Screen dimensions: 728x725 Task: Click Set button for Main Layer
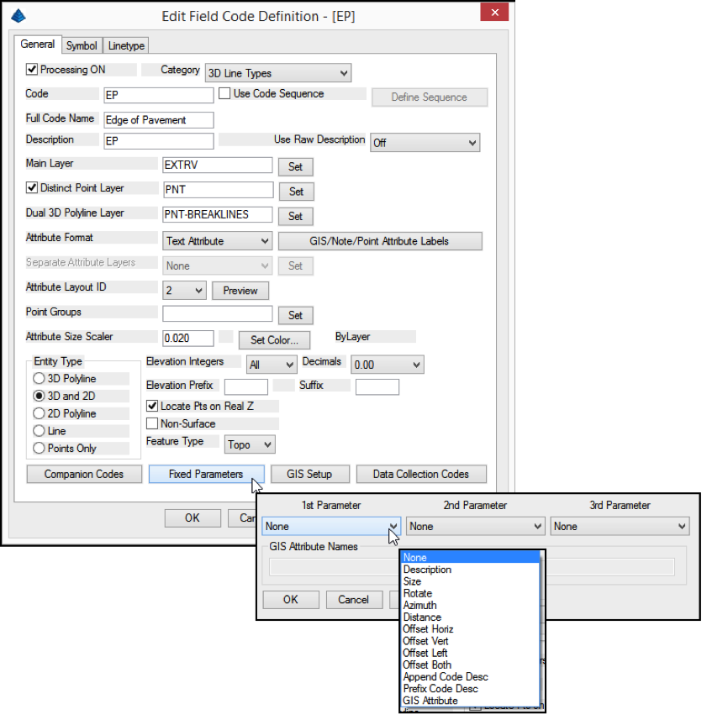pos(295,166)
